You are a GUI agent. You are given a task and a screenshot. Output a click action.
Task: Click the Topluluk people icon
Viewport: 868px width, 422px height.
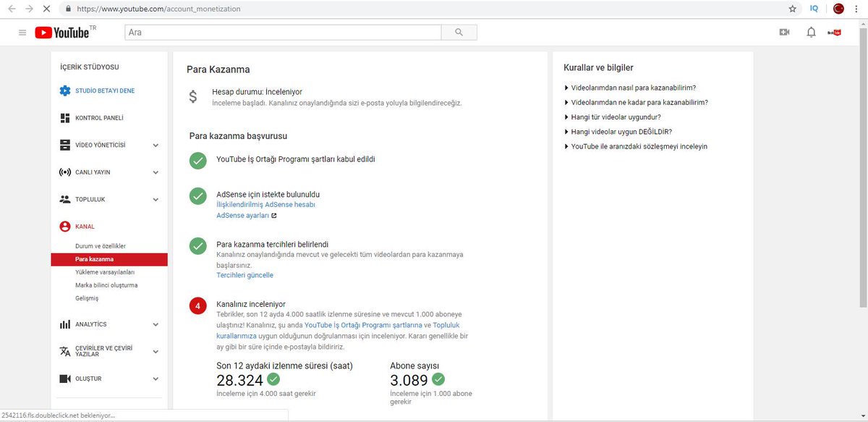[65, 199]
